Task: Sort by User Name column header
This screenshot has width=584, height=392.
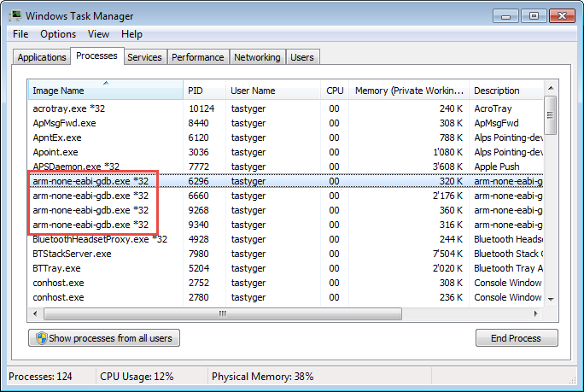Action: click(273, 91)
